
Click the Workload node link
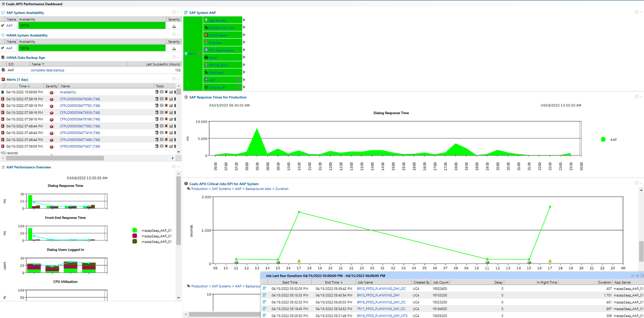(x=216, y=72)
